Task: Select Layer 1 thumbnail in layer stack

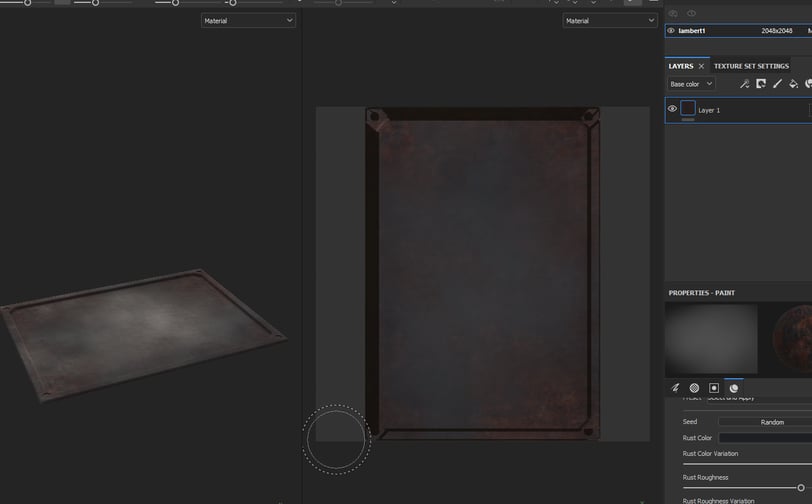Action: tap(688, 108)
